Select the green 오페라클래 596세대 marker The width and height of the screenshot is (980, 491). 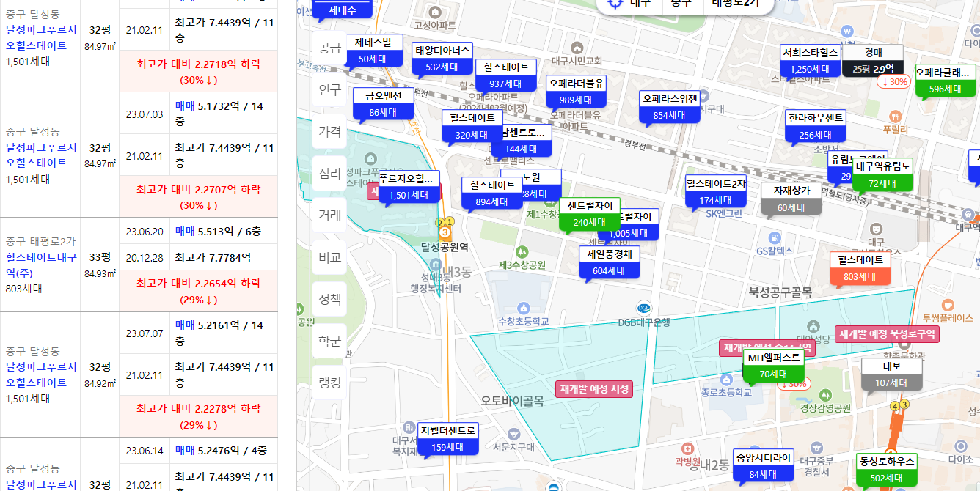(x=946, y=81)
